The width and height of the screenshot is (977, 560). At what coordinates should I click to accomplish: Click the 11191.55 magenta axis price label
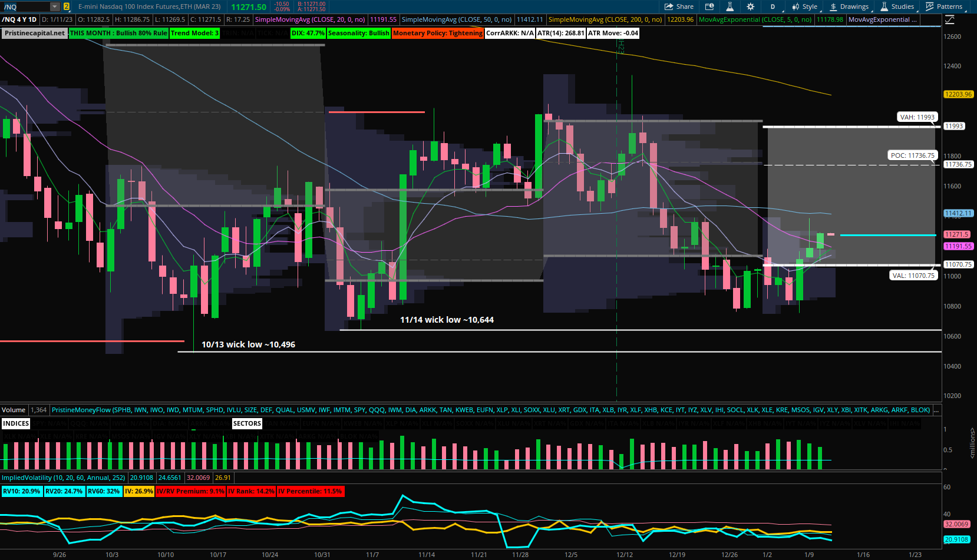(958, 246)
